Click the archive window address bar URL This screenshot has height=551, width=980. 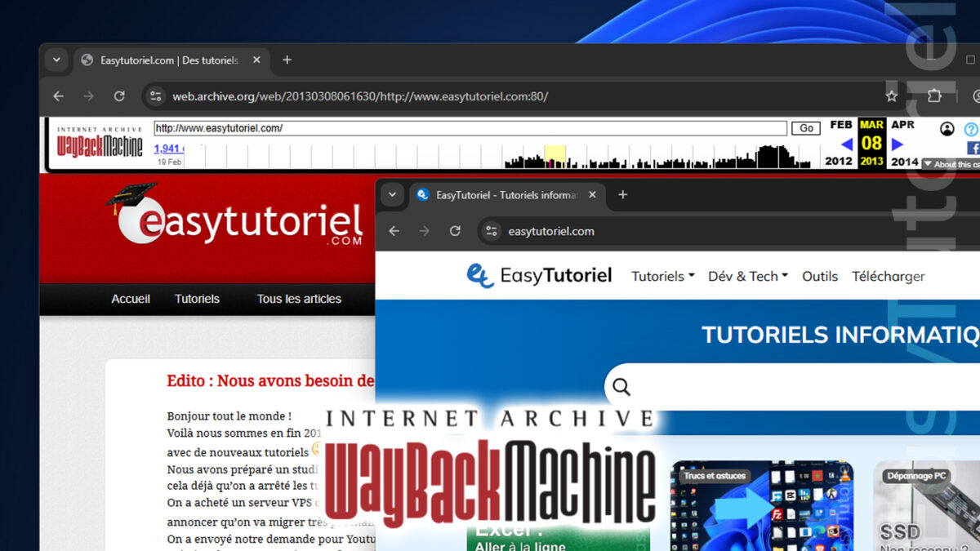(x=360, y=96)
